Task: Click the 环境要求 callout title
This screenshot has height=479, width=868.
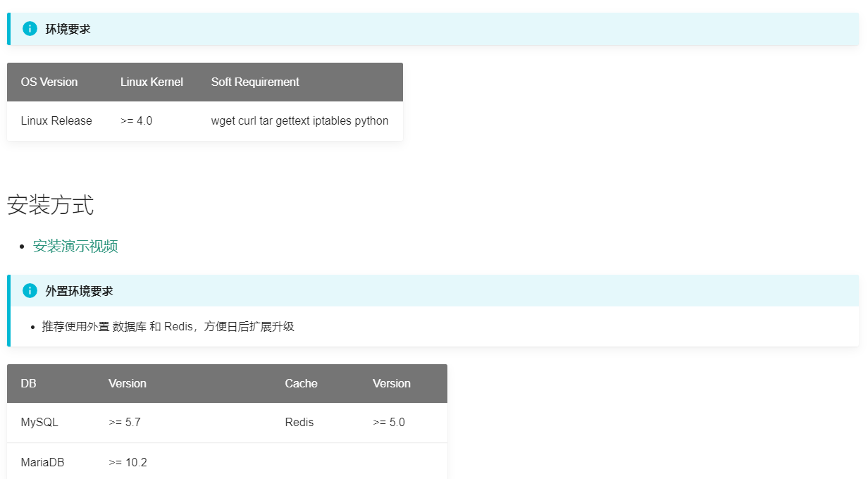Action: click(68, 29)
